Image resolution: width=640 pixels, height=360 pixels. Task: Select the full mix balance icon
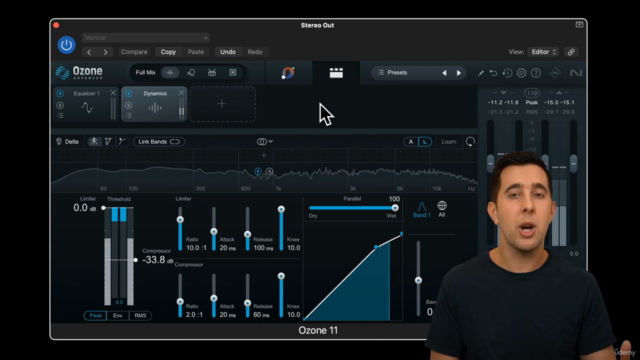click(x=170, y=73)
